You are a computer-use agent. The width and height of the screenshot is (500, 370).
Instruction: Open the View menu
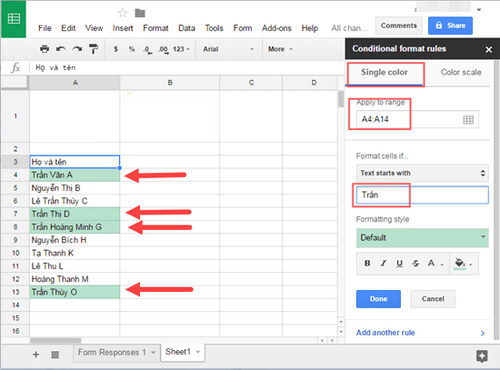click(x=94, y=28)
